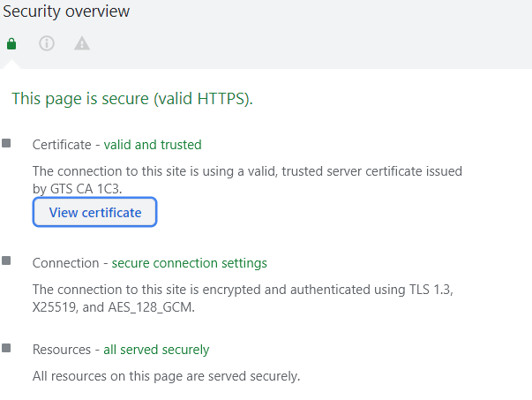Click the square bullet beside Certificate

[7, 143]
